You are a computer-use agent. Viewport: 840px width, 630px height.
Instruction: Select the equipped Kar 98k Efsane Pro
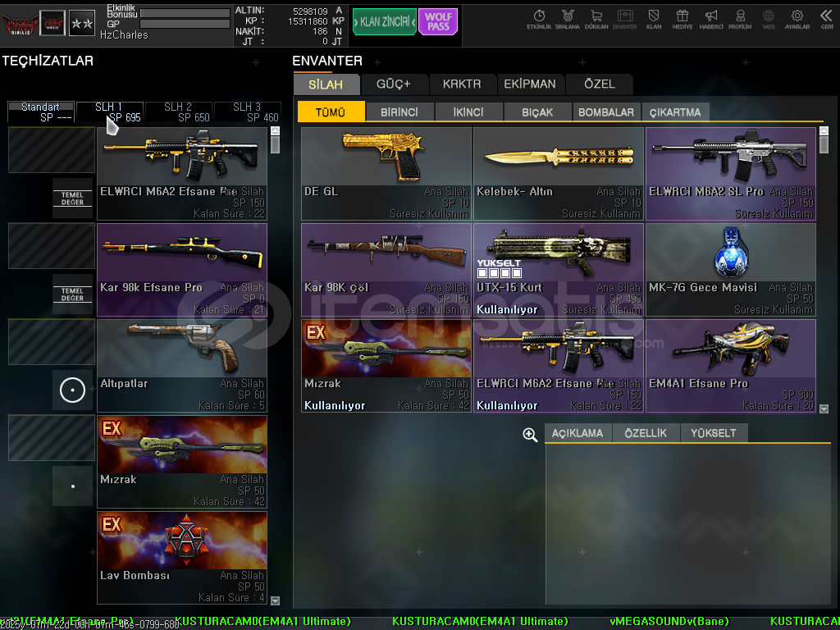[182, 270]
